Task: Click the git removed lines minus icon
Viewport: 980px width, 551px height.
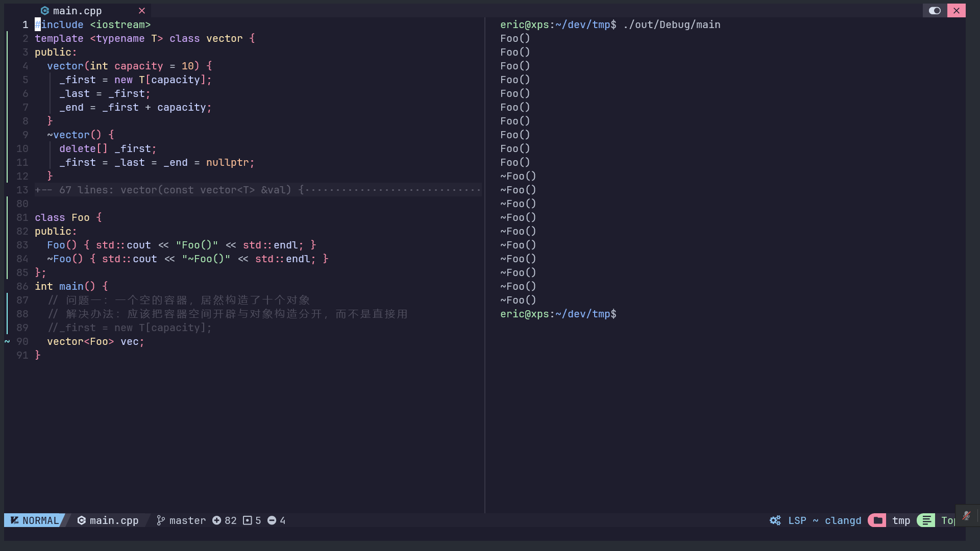Action: [x=272, y=520]
